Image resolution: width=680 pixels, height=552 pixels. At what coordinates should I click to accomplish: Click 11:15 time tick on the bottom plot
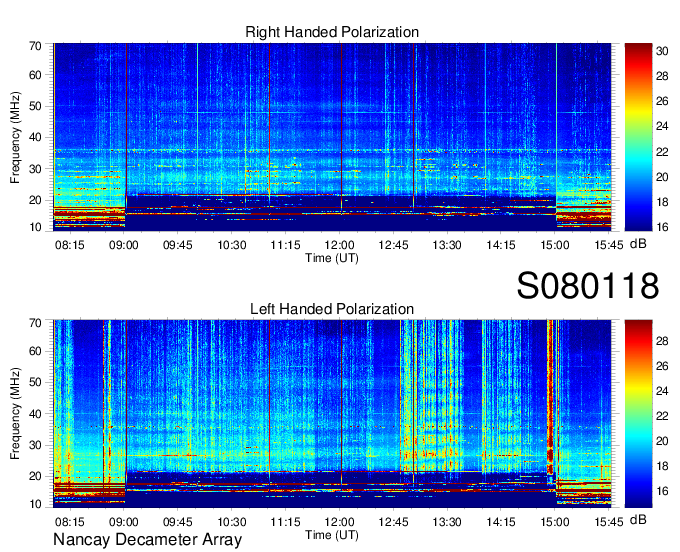(285, 522)
